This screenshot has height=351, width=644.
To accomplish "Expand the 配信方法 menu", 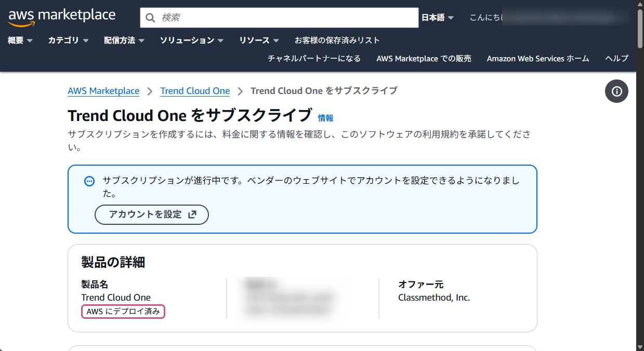I will (x=124, y=40).
